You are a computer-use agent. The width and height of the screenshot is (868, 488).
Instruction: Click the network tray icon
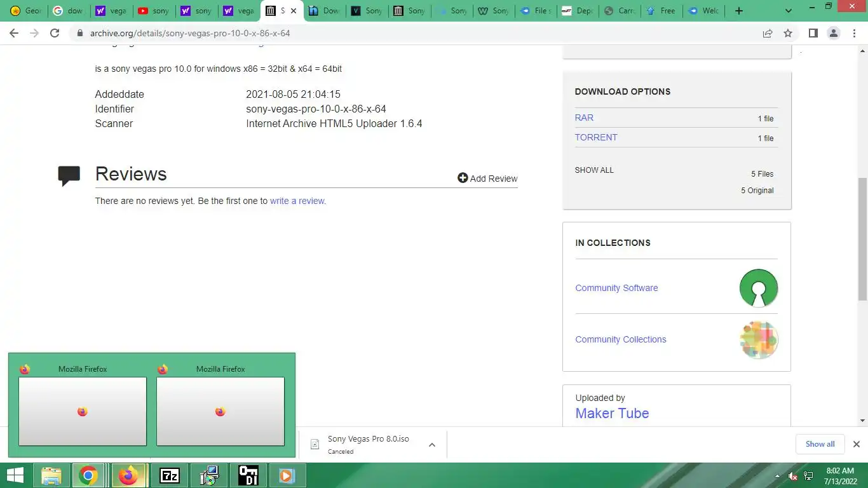click(809, 476)
